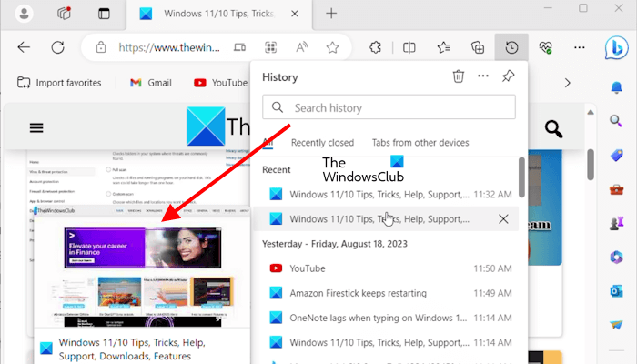Delete hovered history entry with X
This screenshot has height=364, width=637.
(503, 219)
